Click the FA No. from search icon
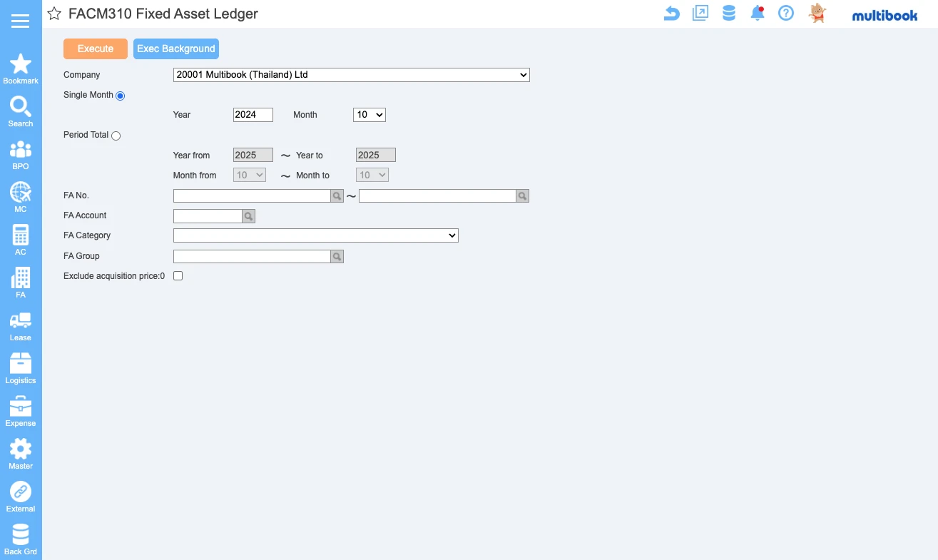This screenshot has height=560, width=938. (337, 196)
